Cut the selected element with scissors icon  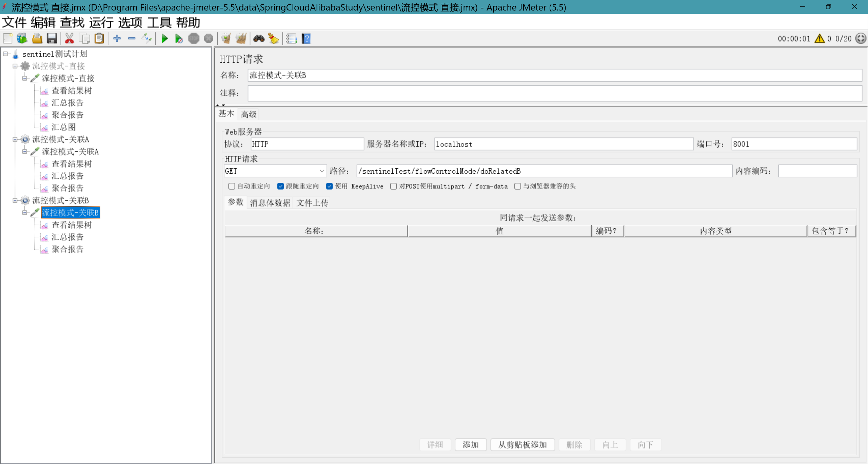[69, 38]
